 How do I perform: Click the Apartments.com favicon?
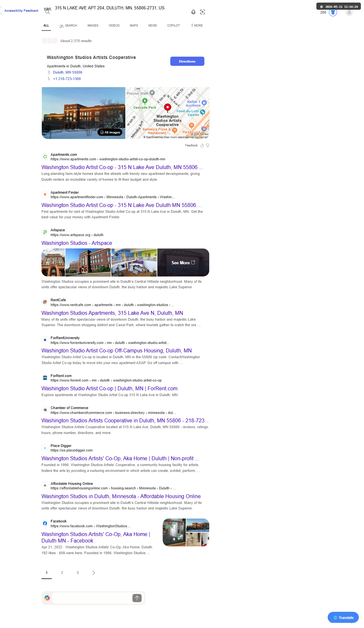[45, 157]
